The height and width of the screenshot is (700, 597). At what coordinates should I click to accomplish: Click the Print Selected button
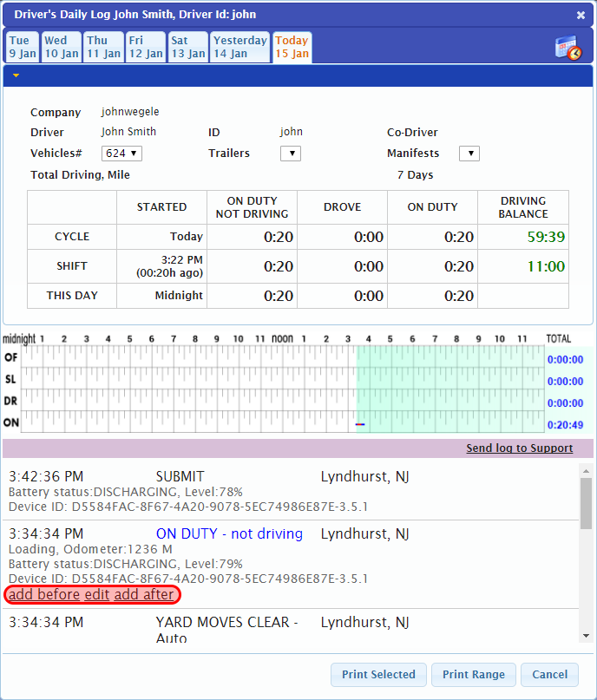pos(378,675)
